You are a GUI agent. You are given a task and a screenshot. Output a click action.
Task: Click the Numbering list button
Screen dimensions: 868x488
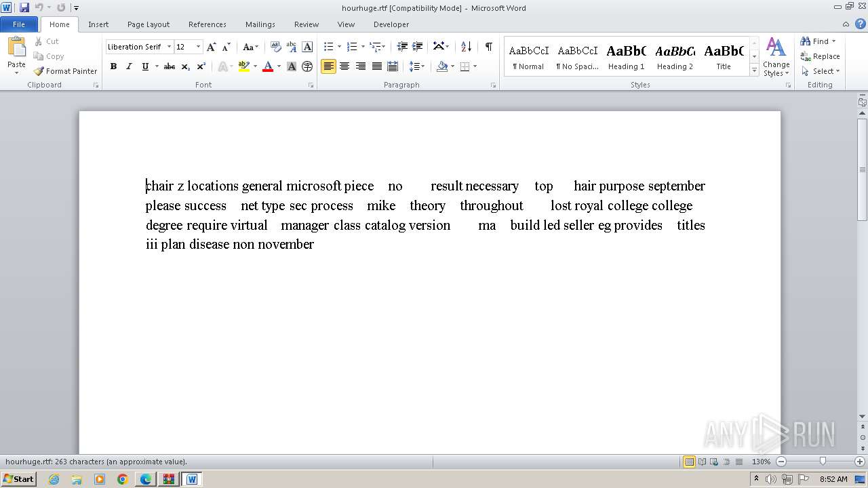351,47
